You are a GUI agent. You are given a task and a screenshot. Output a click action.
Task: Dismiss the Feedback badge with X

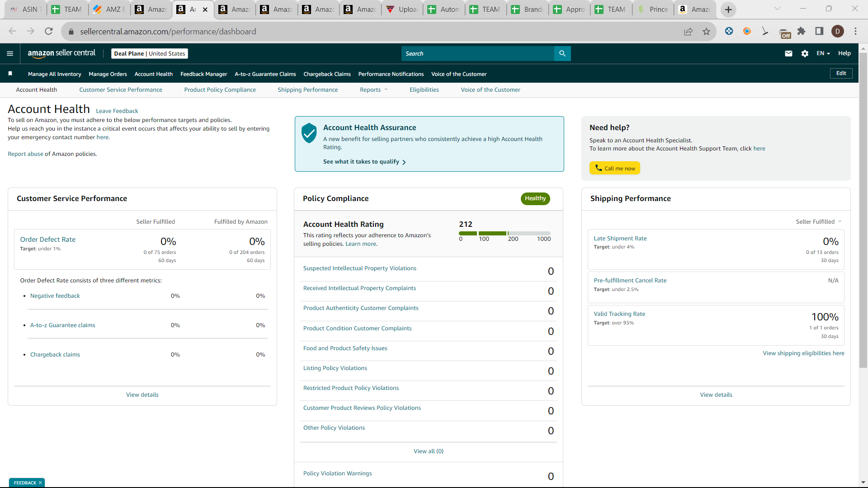40,483
